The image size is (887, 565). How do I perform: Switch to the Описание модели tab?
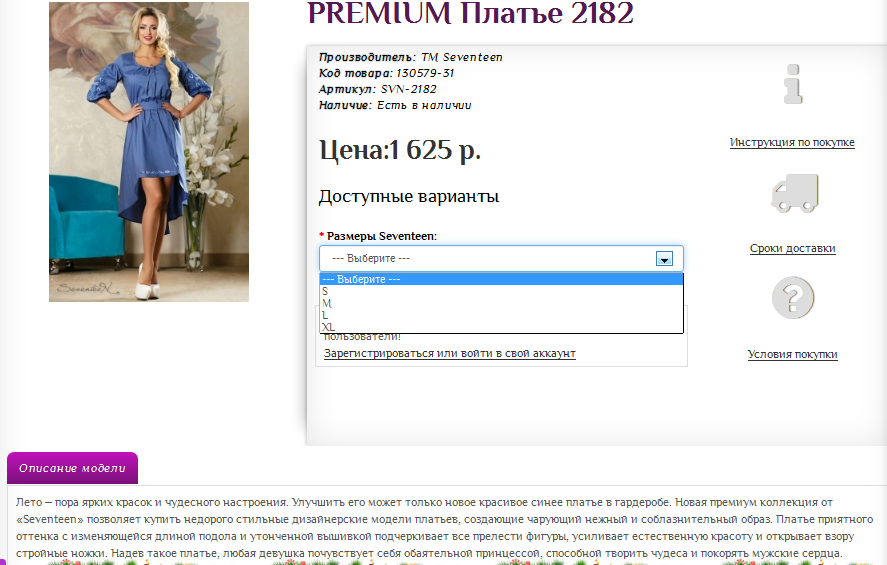[72, 468]
